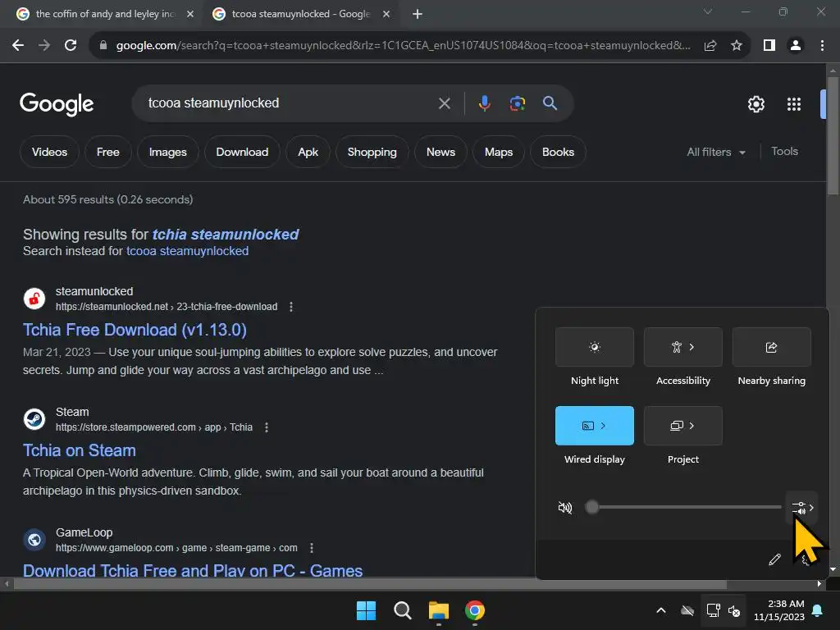Start voice search with microphone
840x630 pixels.
(484, 103)
